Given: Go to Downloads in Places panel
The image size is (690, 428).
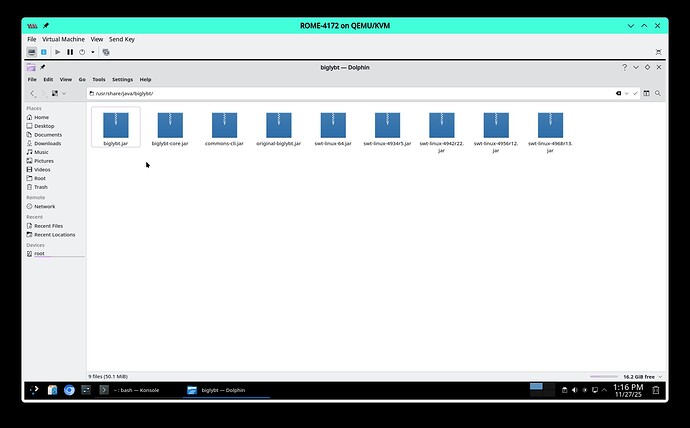Looking at the screenshot, I should click(47, 143).
